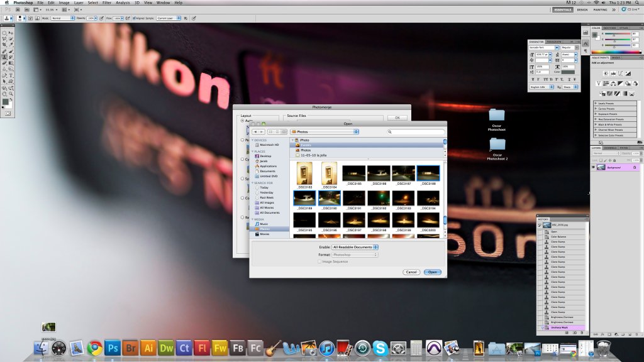Click Cancel in the Open dialog
Viewport: 644px width, 362px height.
pyautogui.click(x=411, y=272)
